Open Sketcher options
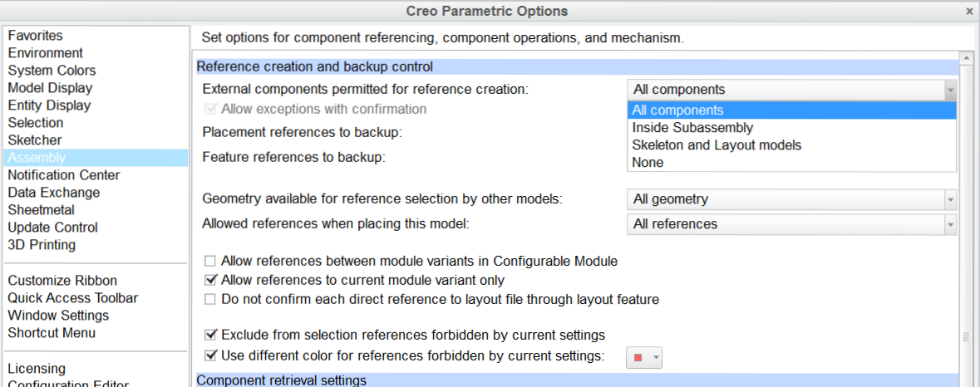The image size is (980, 387). coord(35,140)
